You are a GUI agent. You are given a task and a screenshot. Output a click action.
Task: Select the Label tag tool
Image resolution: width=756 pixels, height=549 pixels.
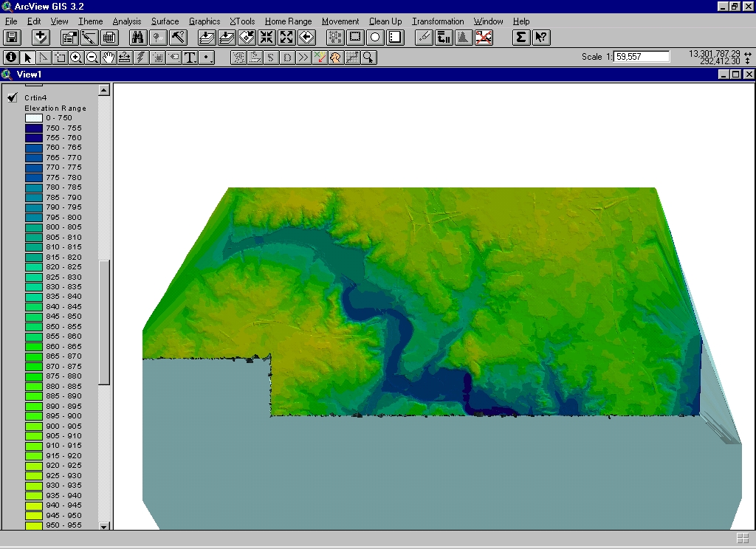point(174,58)
